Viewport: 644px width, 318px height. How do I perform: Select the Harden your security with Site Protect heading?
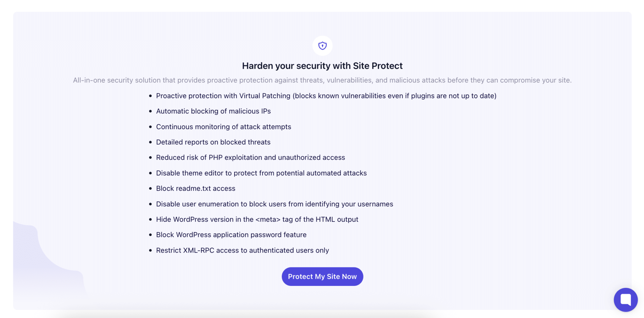[322, 66]
